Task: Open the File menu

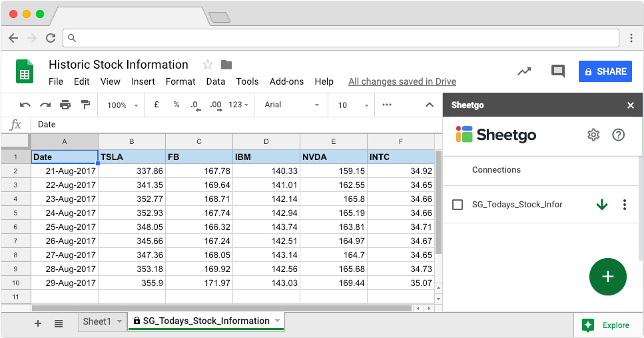Action: (56, 81)
